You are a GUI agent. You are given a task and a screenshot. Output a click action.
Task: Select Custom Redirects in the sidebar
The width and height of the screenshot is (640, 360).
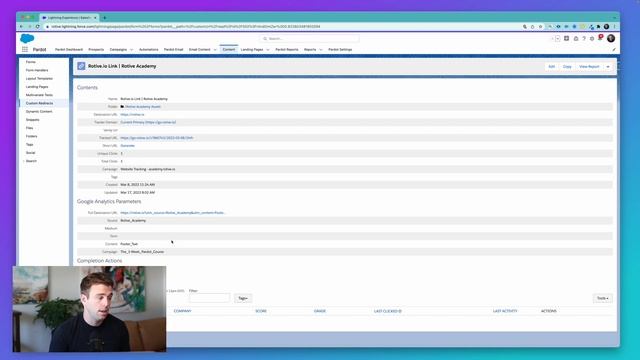coord(39,103)
